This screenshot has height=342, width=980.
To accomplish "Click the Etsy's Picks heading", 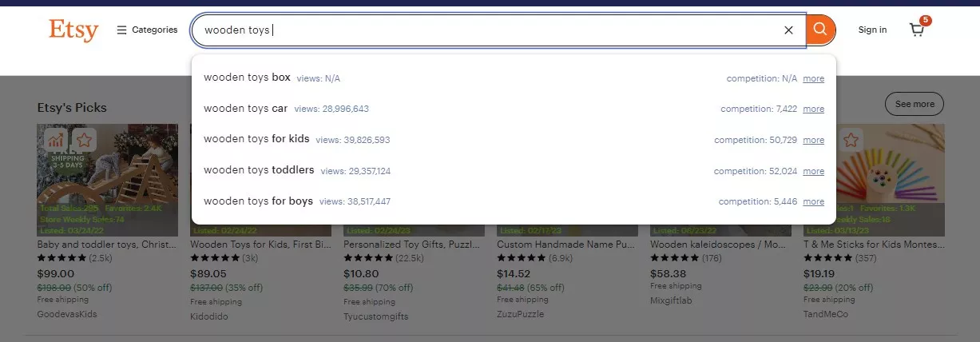I will pyautogui.click(x=72, y=108).
